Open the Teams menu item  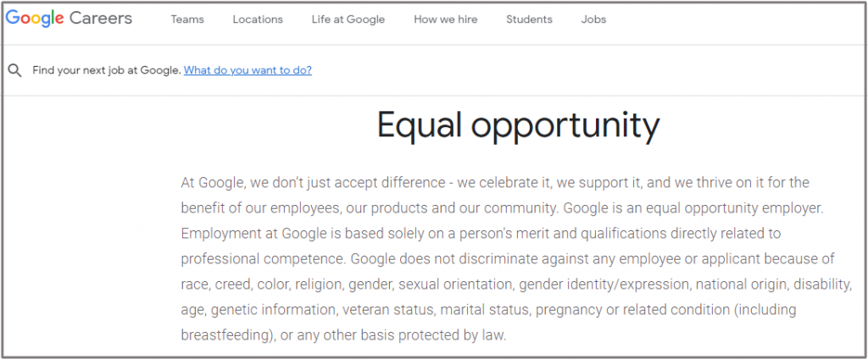187,19
